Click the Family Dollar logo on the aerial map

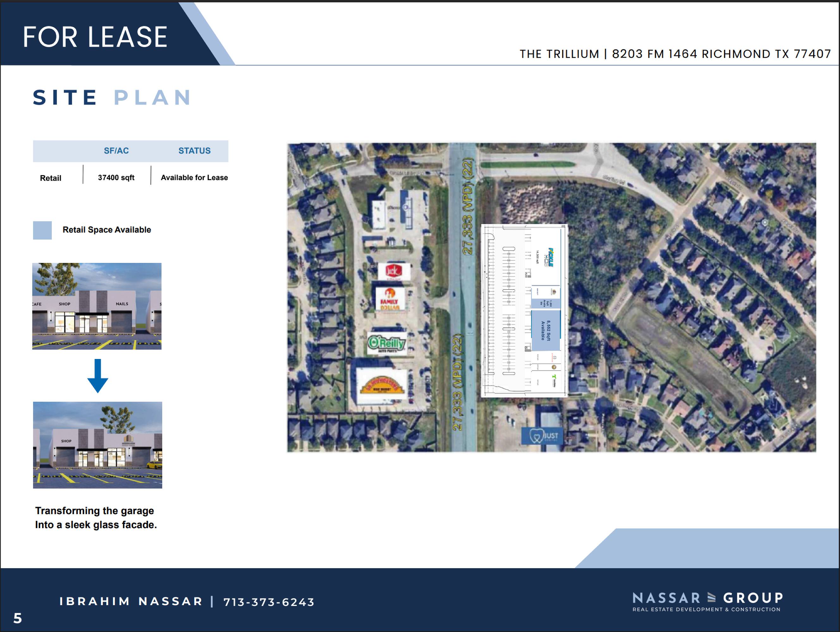[x=390, y=299]
